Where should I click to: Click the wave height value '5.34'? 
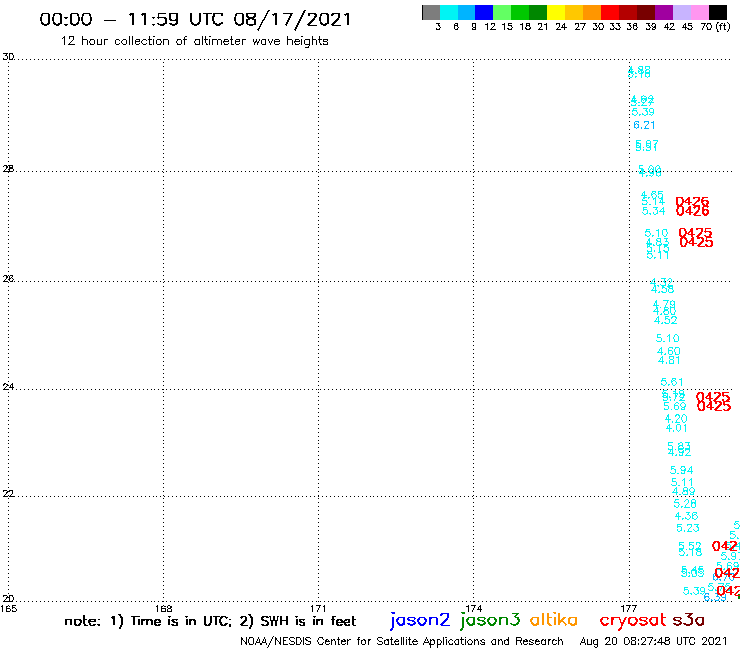[x=654, y=211]
